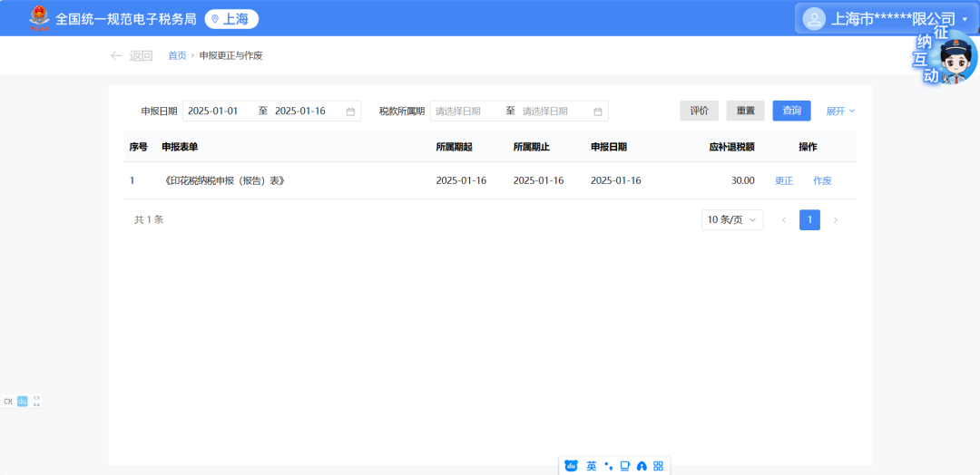Open the IME toolbox grid icon
Image resolution: width=980 pixels, height=475 pixels.
(x=658, y=466)
